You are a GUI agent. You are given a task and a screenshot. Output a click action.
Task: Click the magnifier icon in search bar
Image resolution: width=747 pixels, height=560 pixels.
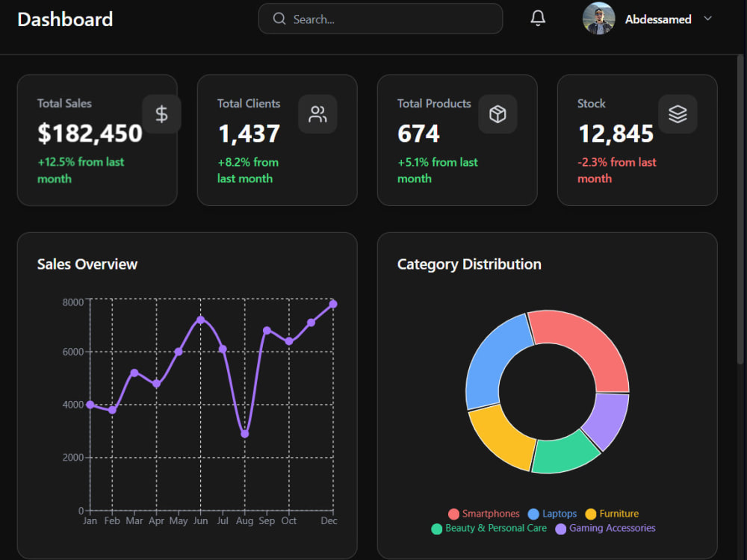[279, 19]
